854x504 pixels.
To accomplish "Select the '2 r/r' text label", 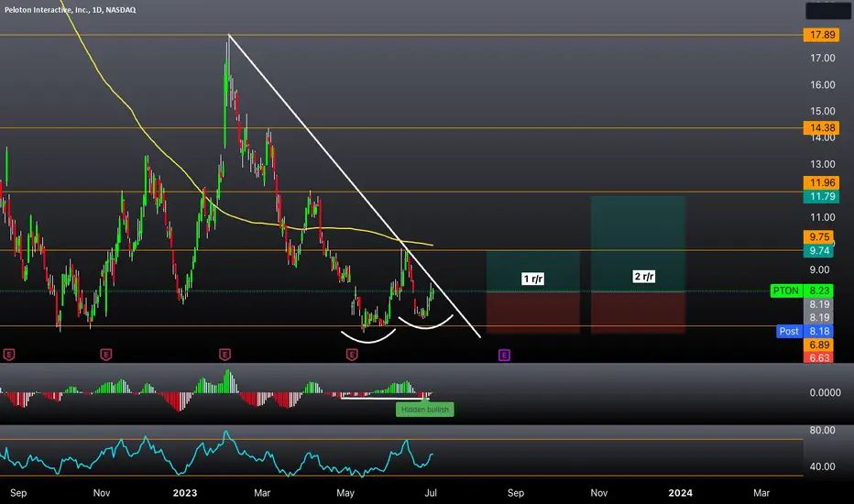I will (x=644, y=277).
